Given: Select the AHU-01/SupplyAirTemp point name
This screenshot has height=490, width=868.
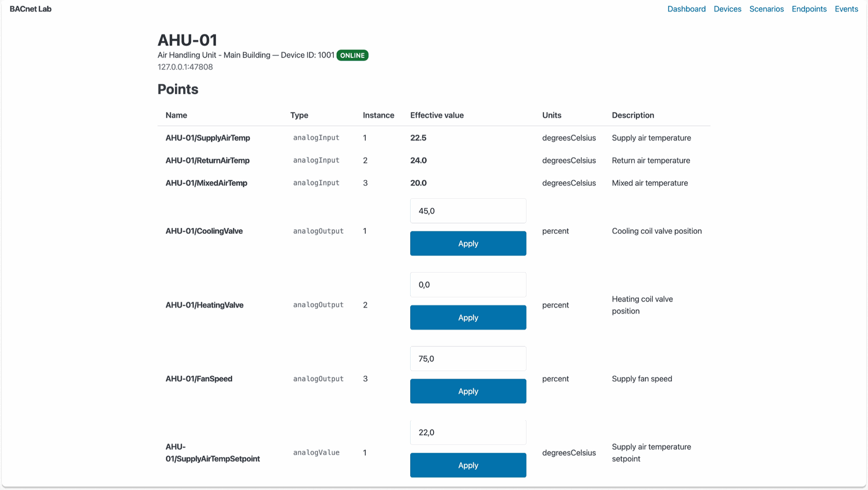Looking at the screenshot, I should [x=208, y=138].
